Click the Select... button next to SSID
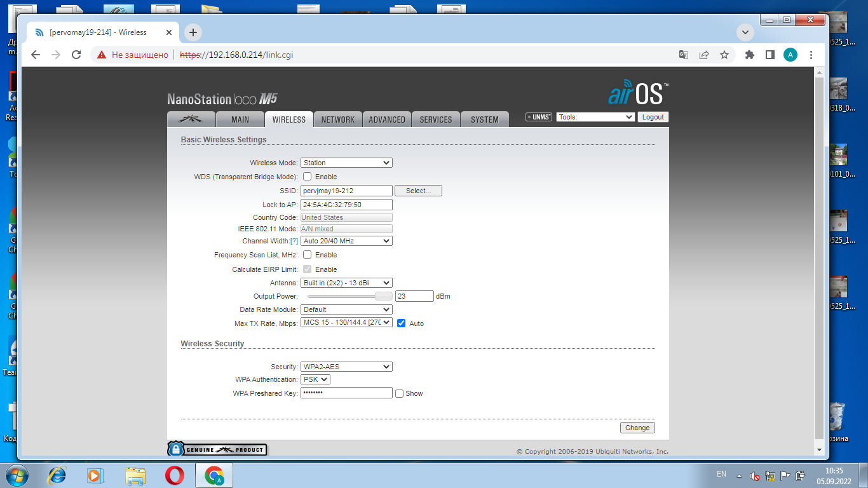The height and width of the screenshot is (488, 868). (418, 191)
